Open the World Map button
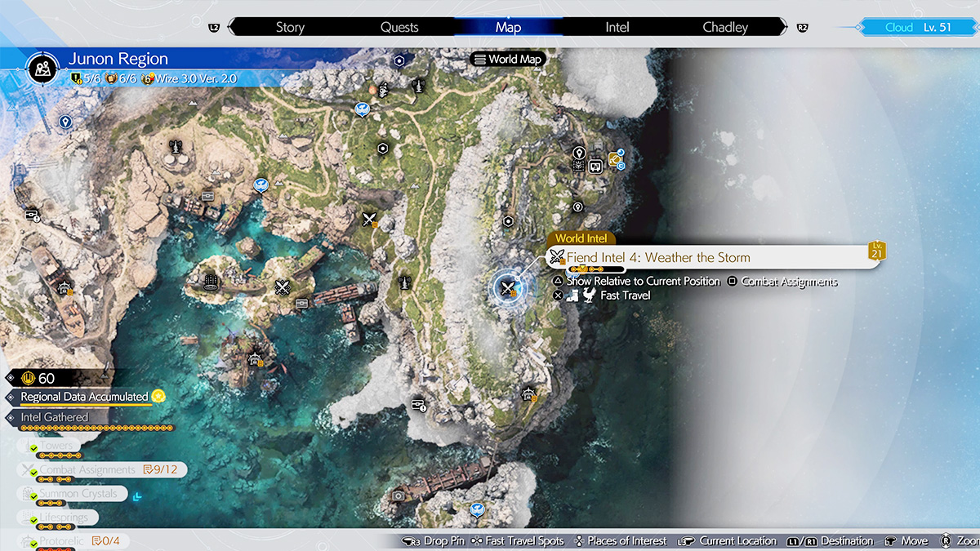 507,59
